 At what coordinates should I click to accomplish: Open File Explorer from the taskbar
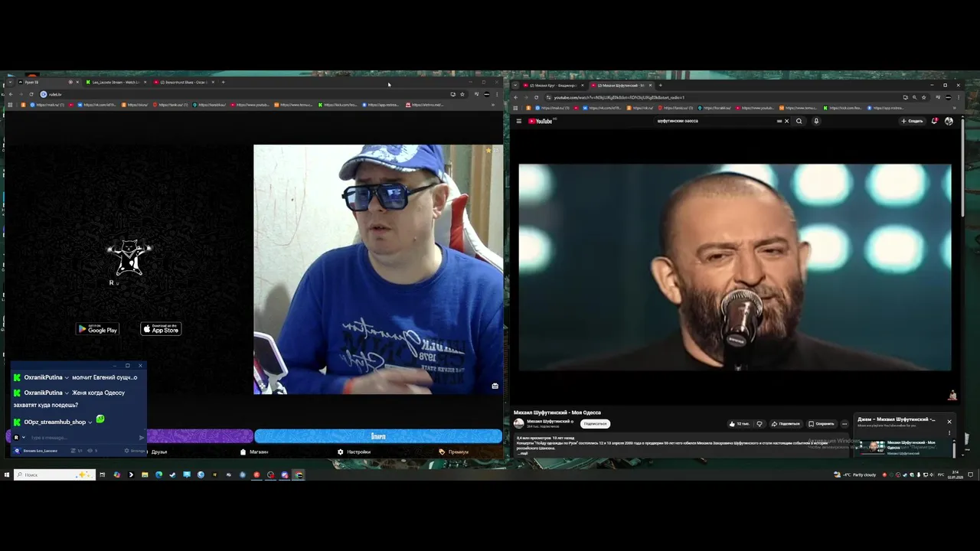[x=145, y=474]
